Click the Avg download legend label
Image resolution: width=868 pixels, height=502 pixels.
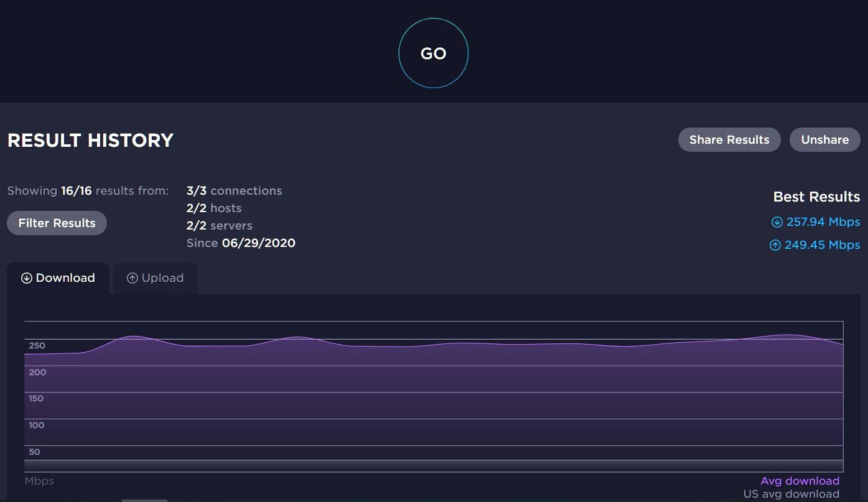[800, 481]
